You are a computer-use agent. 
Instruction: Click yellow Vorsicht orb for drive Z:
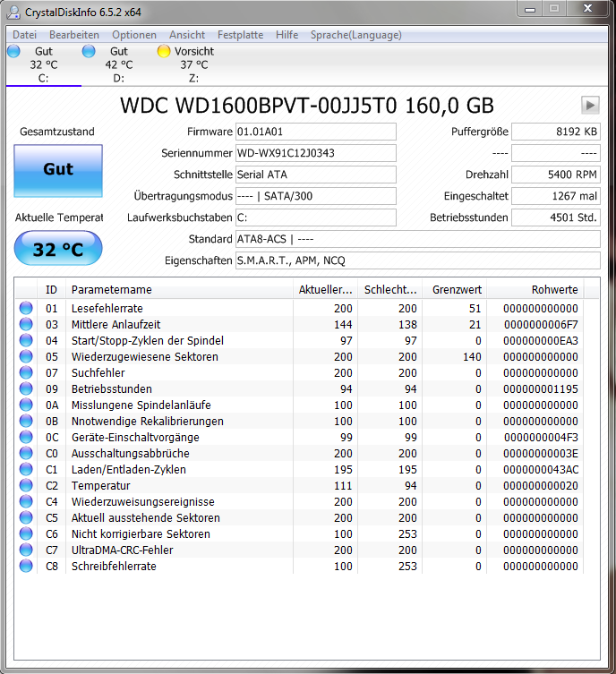coord(164,51)
